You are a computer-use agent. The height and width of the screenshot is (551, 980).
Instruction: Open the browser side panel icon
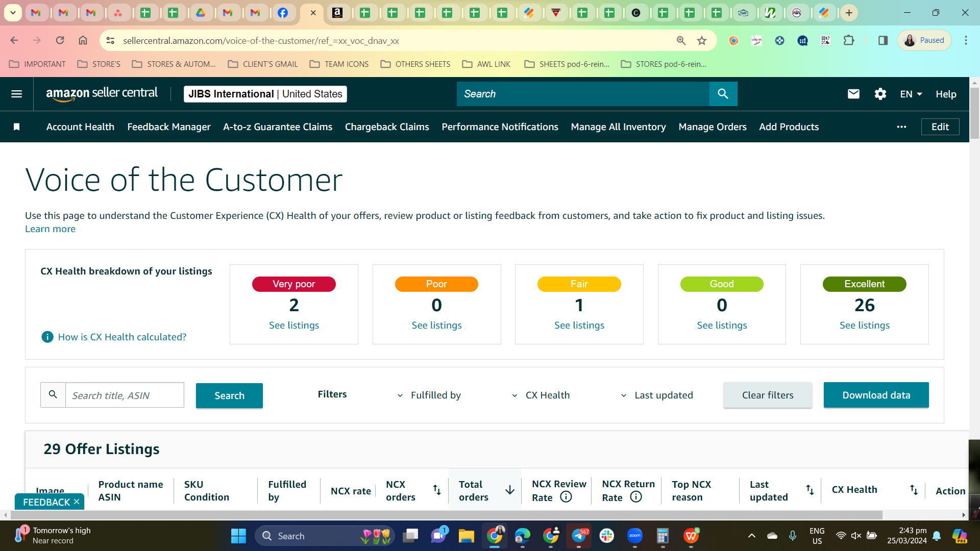[883, 40]
